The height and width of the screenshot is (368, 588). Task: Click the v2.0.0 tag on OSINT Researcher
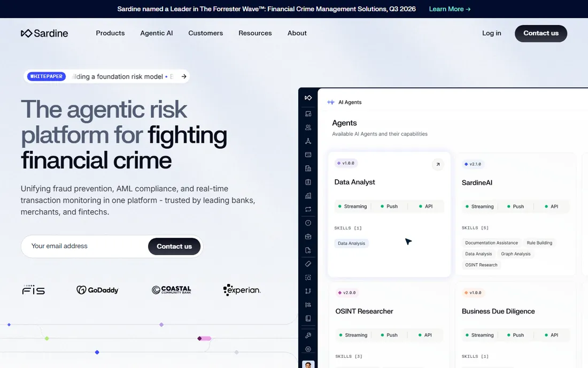(347, 293)
